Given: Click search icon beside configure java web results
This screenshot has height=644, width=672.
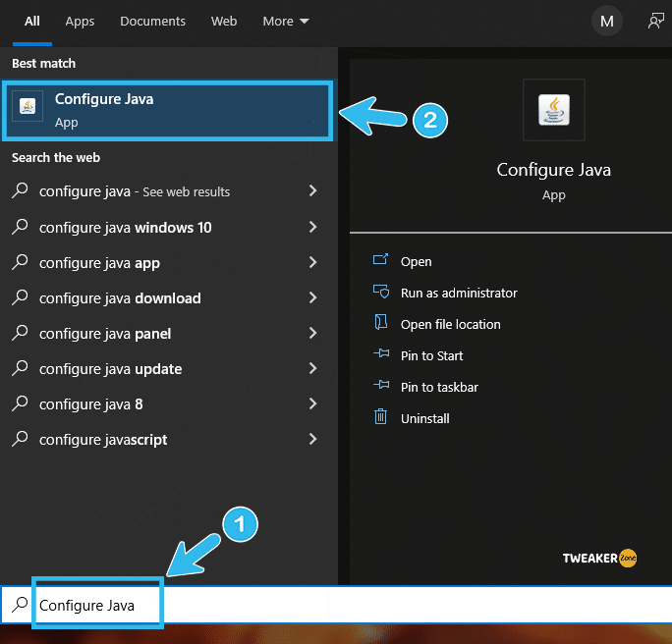Looking at the screenshot, I should click(20, 190).
